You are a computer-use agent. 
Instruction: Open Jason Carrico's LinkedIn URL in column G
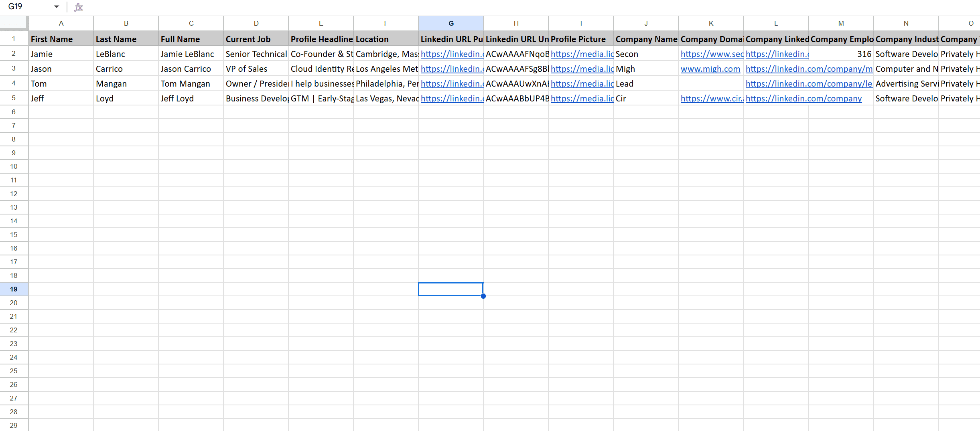(452, 69)
